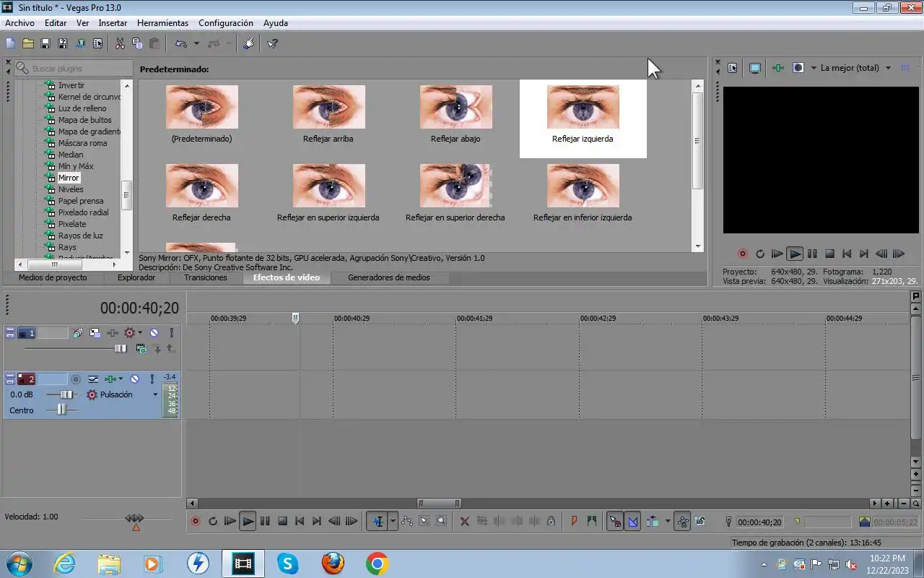Open video output FX in preview panel
The width and height of the screenshot is (924, 578).
(777, 68)
